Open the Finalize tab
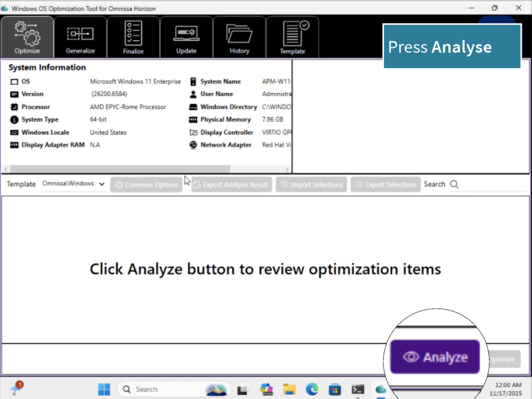The height and width of the screenshot is (399, 532). [133, 37]
